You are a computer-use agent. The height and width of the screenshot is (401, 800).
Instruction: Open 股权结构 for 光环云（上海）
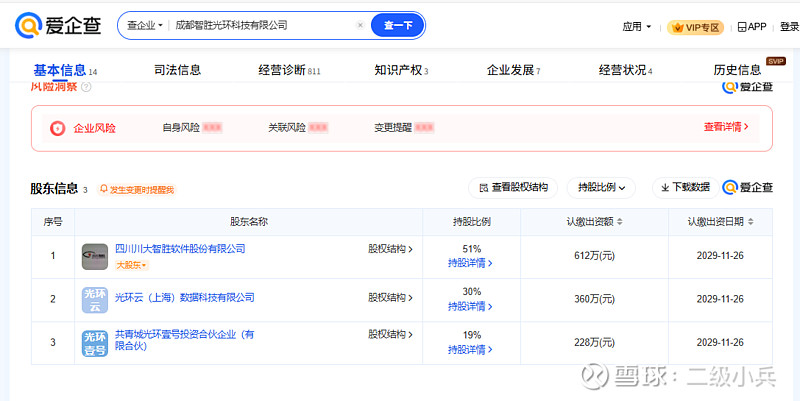click(x=390, y=297)
